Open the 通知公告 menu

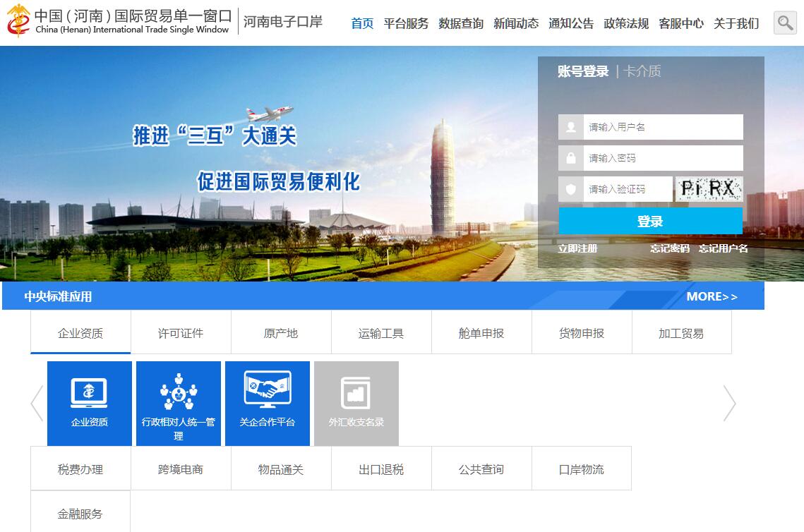571,23
